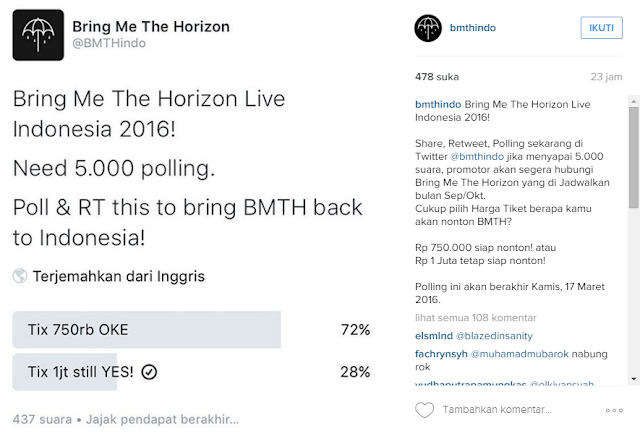Click the bmthindo round profile avatar
This screenshot has height=434, width=640.
428,28
